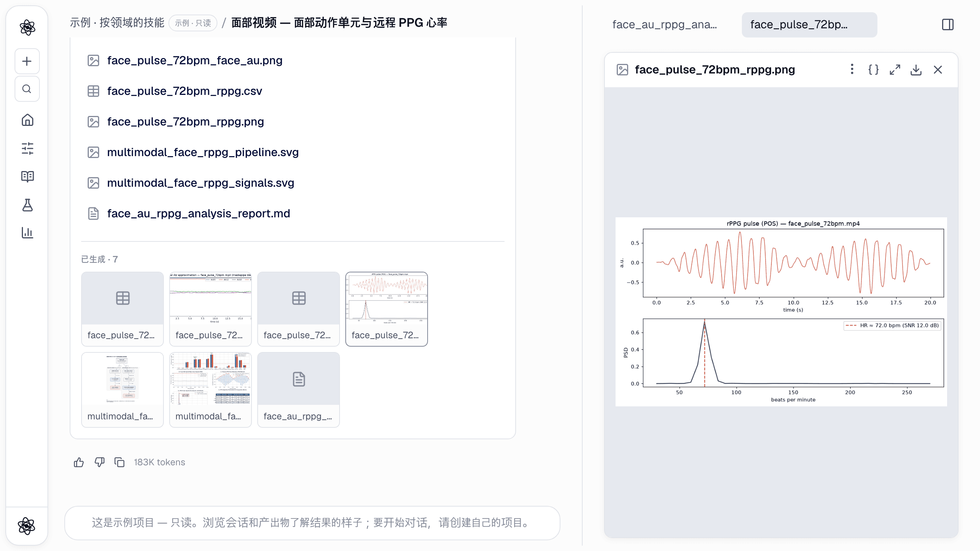This screenshot has height=551, width=980.
Task: Click the rPPG plot image in preview
Action: [x=781, y=312]
